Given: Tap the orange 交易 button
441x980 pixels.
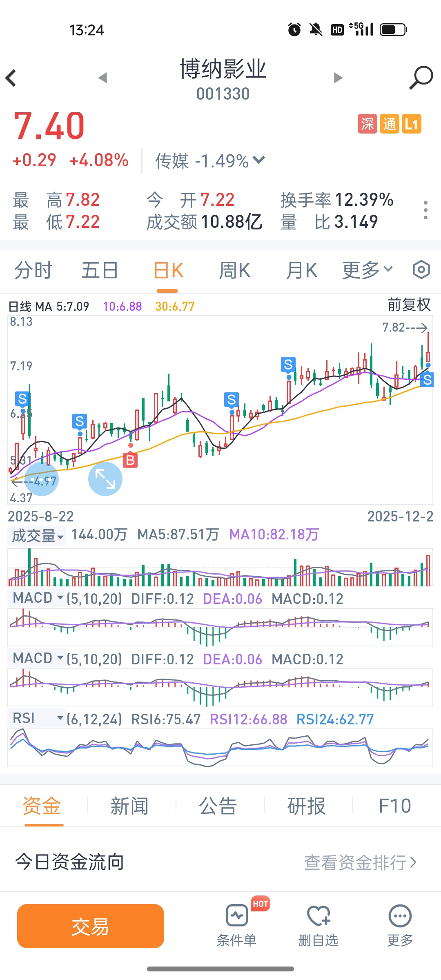Looking at the screenshot, I should point(91,926).
